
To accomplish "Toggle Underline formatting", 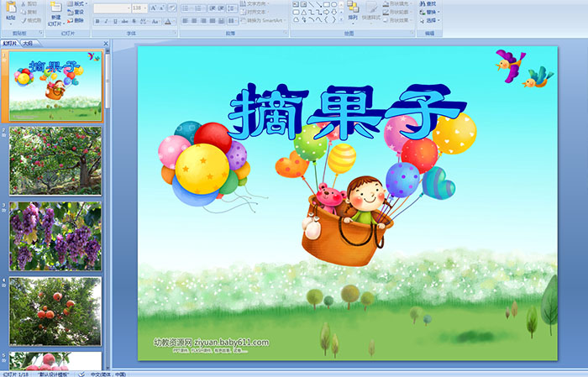I will pyautogui.click(x=115, y=21).
